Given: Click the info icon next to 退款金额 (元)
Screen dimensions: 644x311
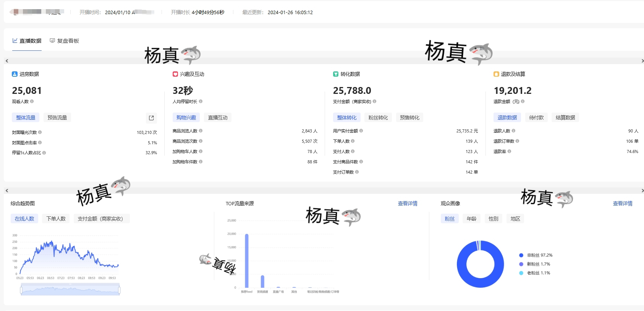Looking at the screenshot, I should pos(523,102).
